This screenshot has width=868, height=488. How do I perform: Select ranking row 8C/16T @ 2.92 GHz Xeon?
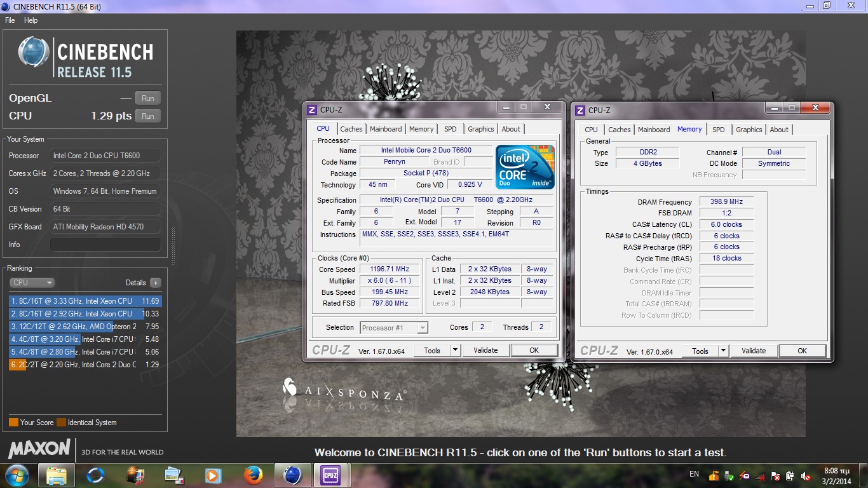click(x=85, y=314)
